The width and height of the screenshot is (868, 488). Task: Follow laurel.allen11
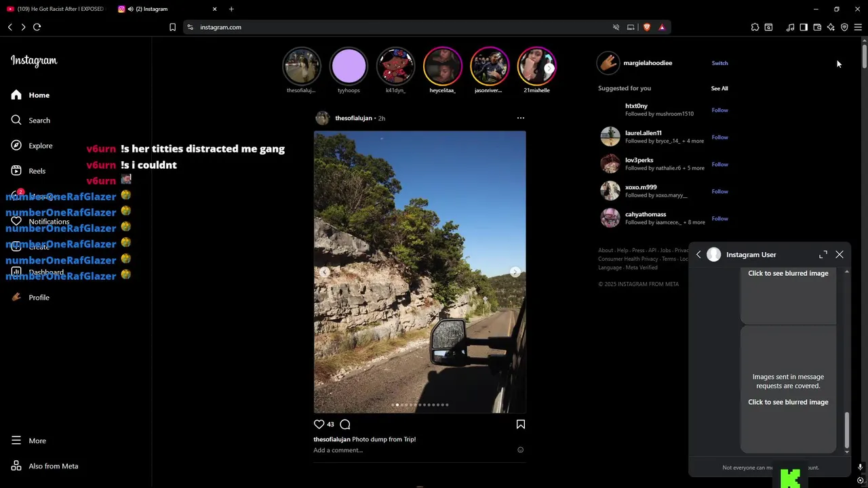click(x=719, y=137)
